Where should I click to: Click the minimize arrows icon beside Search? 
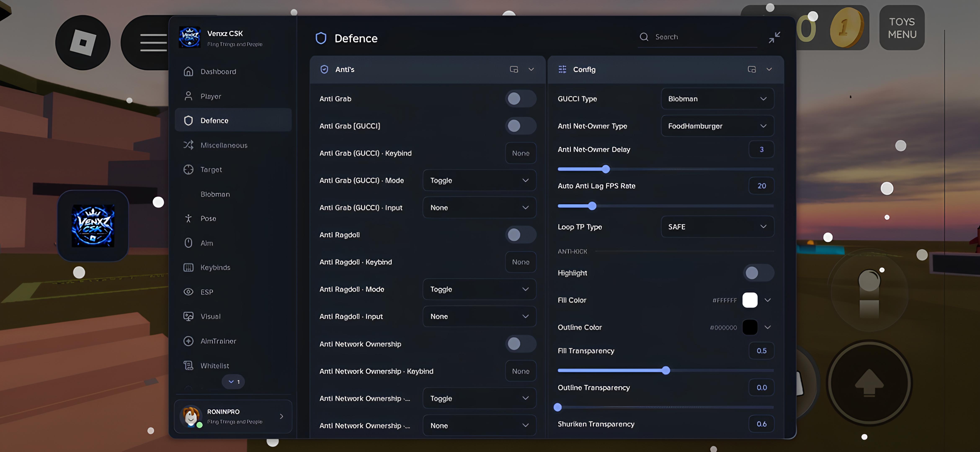(774, 37)
